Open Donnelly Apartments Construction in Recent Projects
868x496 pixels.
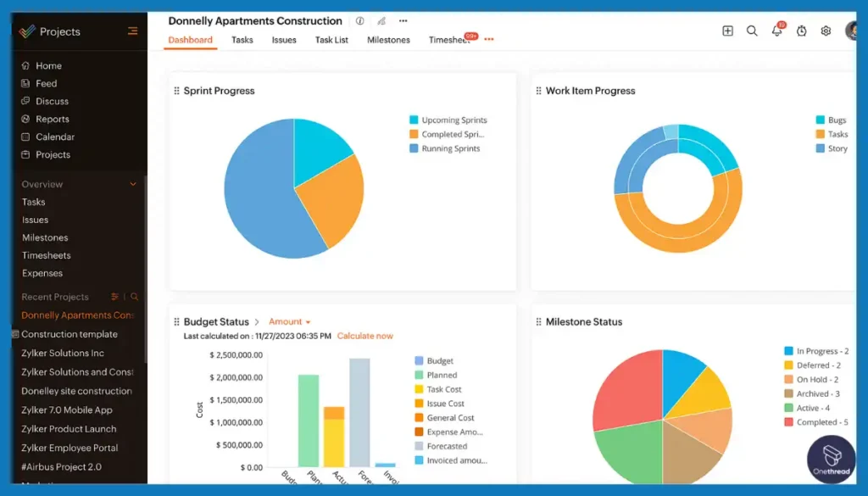(78, 315)
